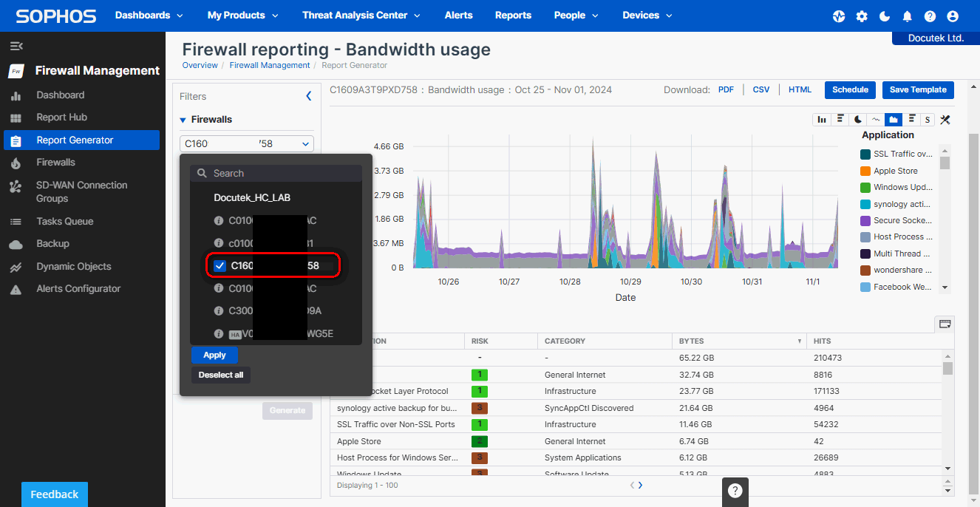Image resolution: width=980 pixels, height=507 pixels.
Task: Uncheck the selected C160 firewall checkbox
Action: tap(220, 266)
